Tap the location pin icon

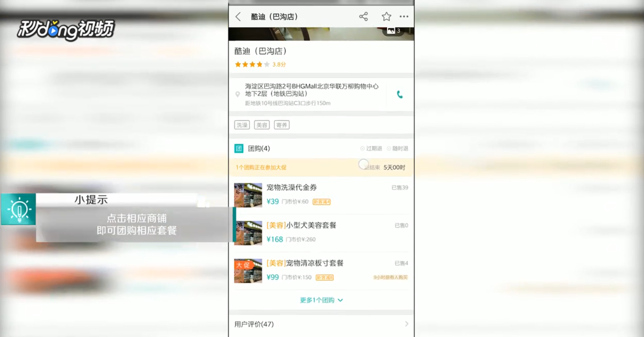tap(237, 94)
